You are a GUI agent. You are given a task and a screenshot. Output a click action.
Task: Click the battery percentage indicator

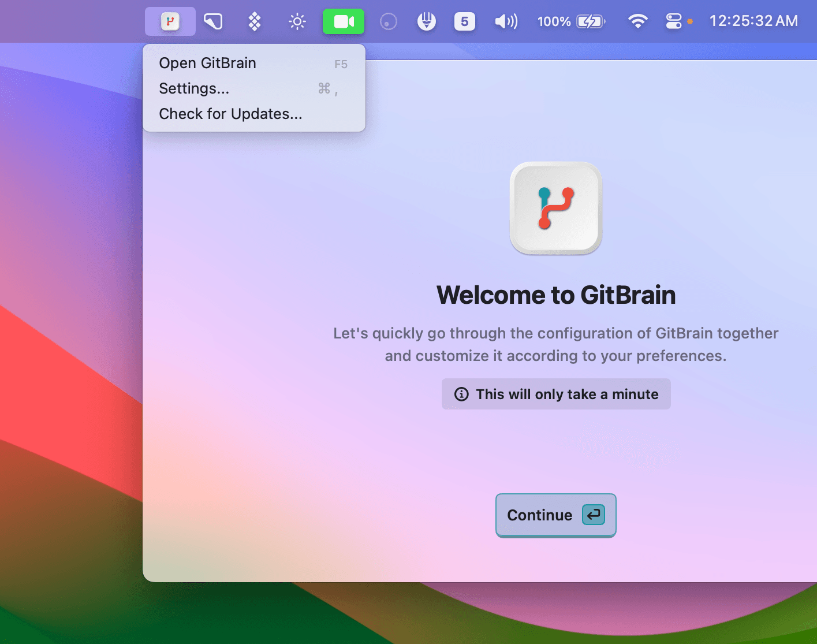pyautogui.click(x=553, y=21)
